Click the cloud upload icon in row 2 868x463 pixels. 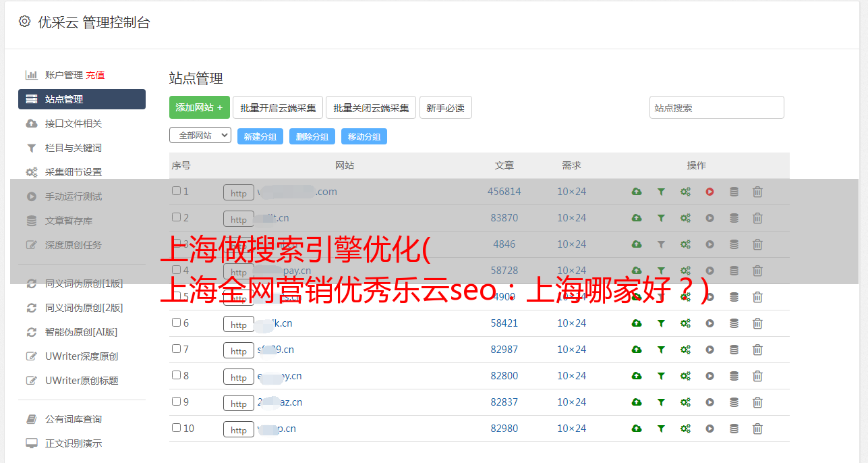click(637, 218)
